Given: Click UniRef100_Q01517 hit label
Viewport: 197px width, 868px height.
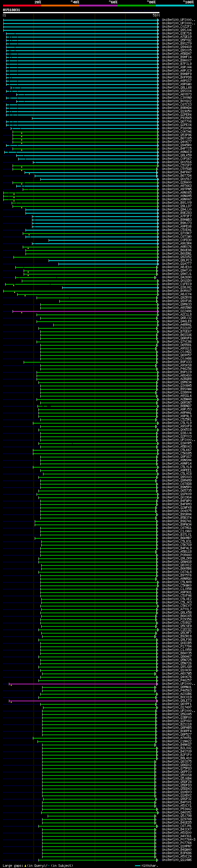Looking at the screenshot, I should (x=177, y=179).
